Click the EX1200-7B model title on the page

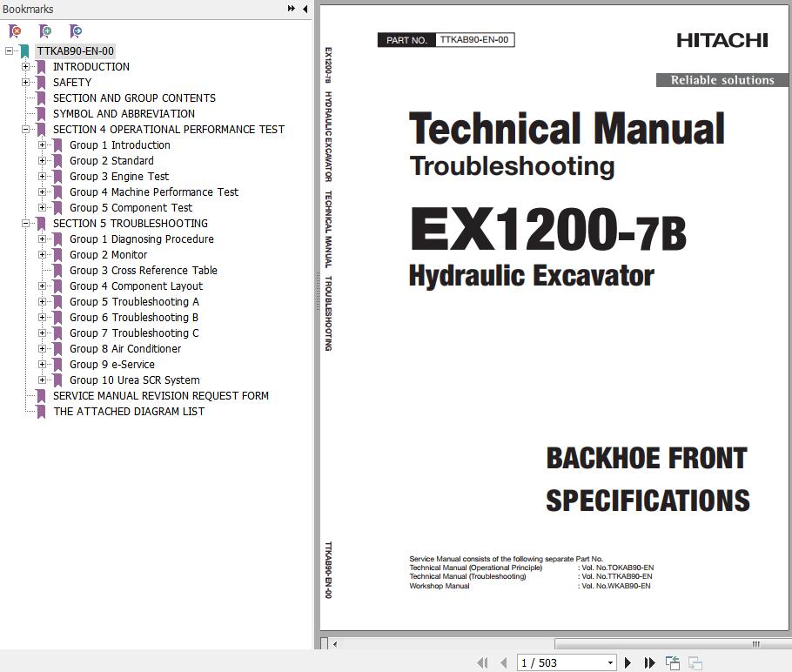point(548,231)
